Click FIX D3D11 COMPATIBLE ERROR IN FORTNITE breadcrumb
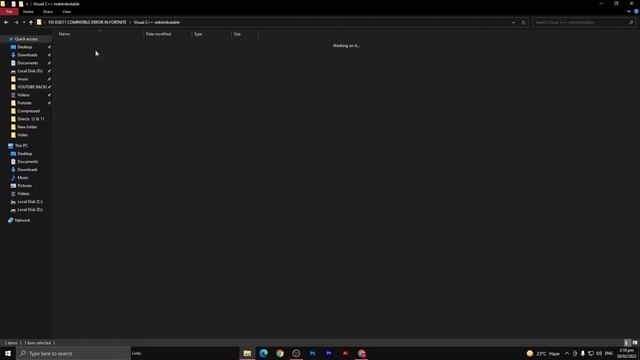The image size is (640, 360). [87, 22]
